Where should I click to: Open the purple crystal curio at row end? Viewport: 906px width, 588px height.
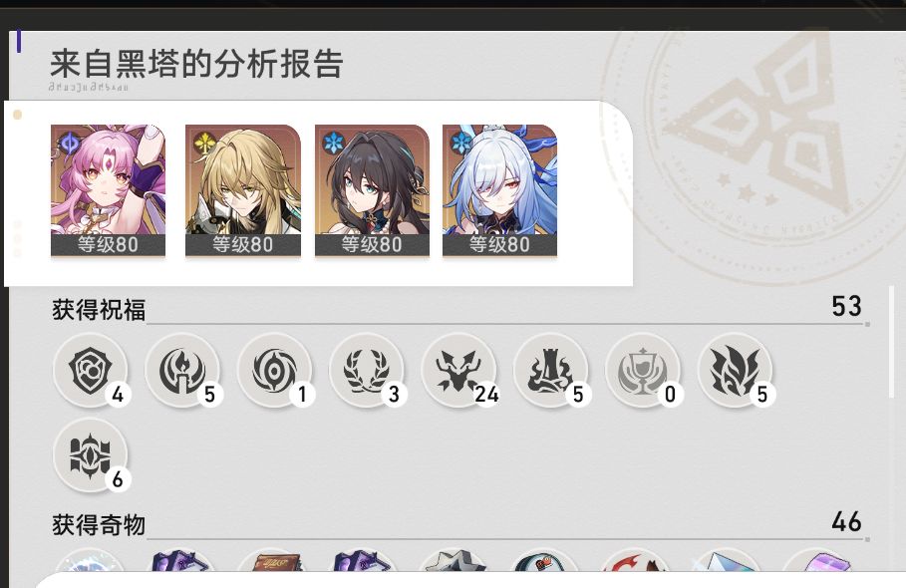(x=817, y=561)
